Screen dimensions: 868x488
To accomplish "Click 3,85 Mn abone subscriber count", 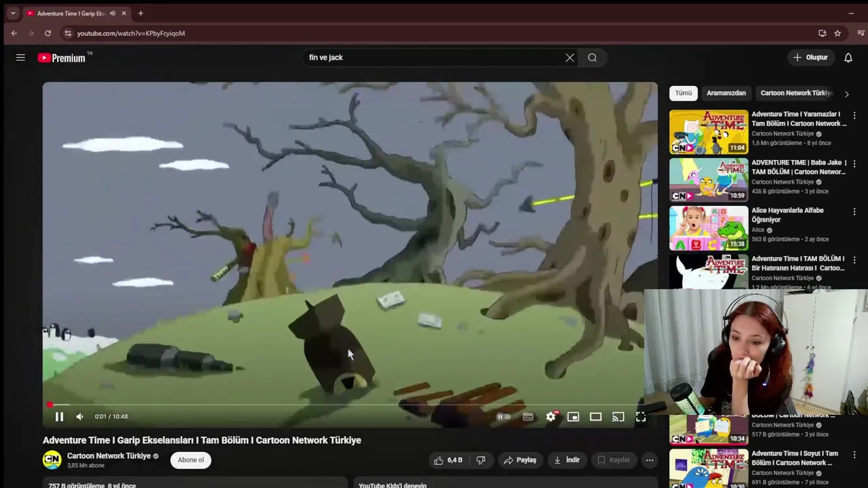I will tap(86, 466).
